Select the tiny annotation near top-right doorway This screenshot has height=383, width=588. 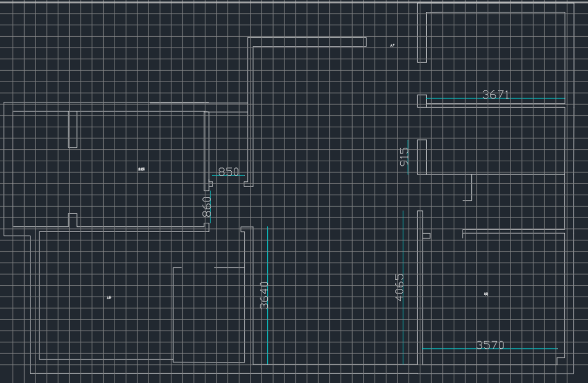point(392,45)
